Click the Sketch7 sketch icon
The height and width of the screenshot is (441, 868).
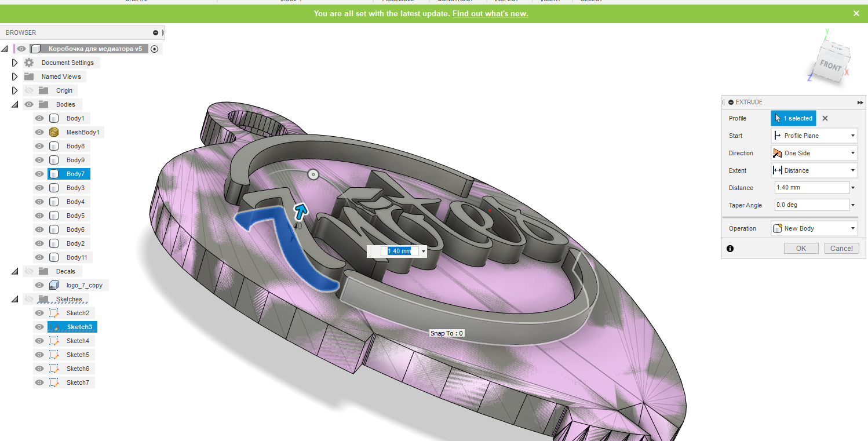click(x=54, y=382)
